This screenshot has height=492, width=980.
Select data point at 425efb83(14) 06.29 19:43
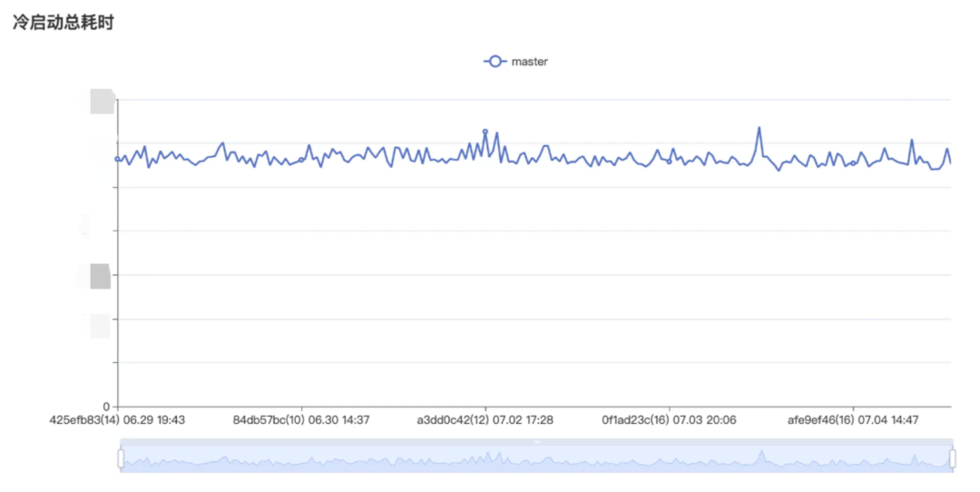click(117, 160)
